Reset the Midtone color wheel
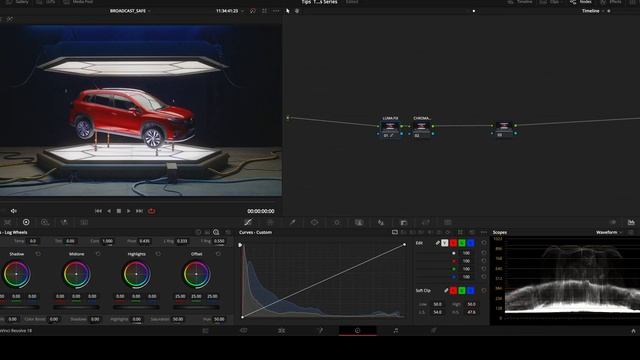The image size is (640, 360). click(x=98, y=254)
